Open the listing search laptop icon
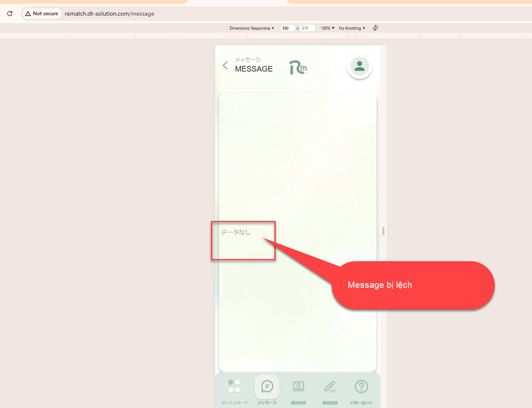Image resolution: width=532 pixels, height=408 pixels. (x=299, y=386)
